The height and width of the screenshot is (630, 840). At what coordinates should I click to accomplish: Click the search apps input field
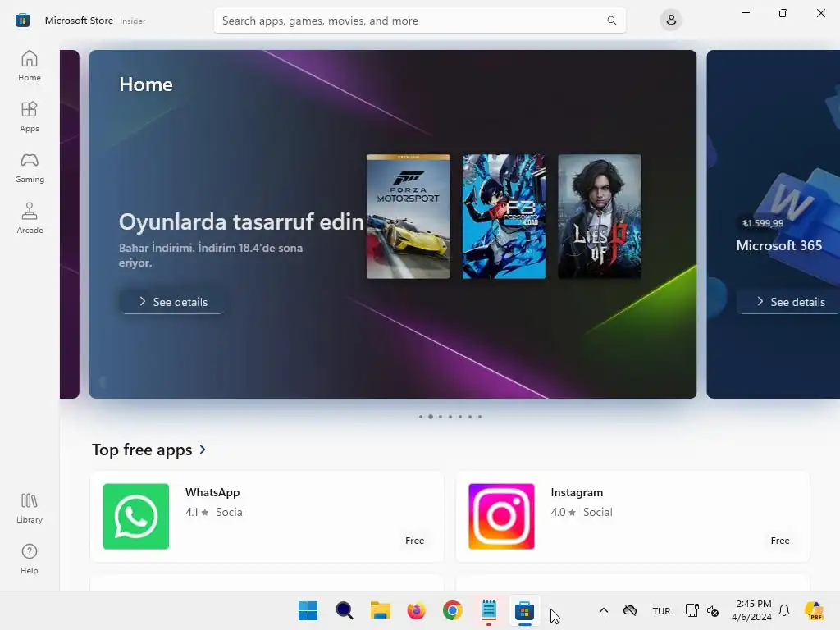coord(419,21)
